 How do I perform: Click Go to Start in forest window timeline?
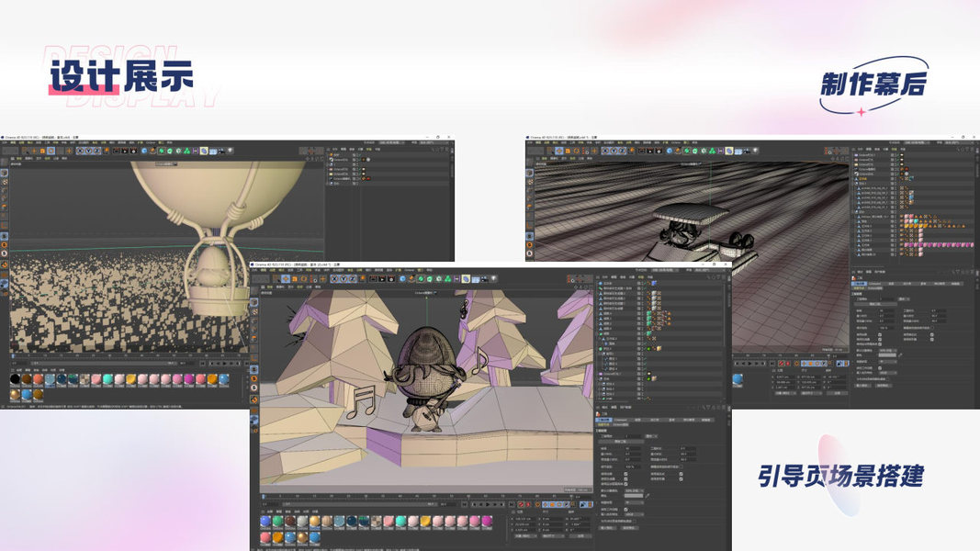coord(465,504)
